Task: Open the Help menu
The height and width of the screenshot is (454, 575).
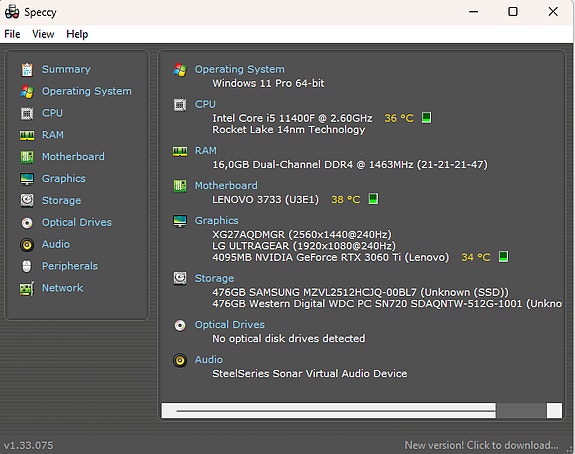Action: [77, 34]
